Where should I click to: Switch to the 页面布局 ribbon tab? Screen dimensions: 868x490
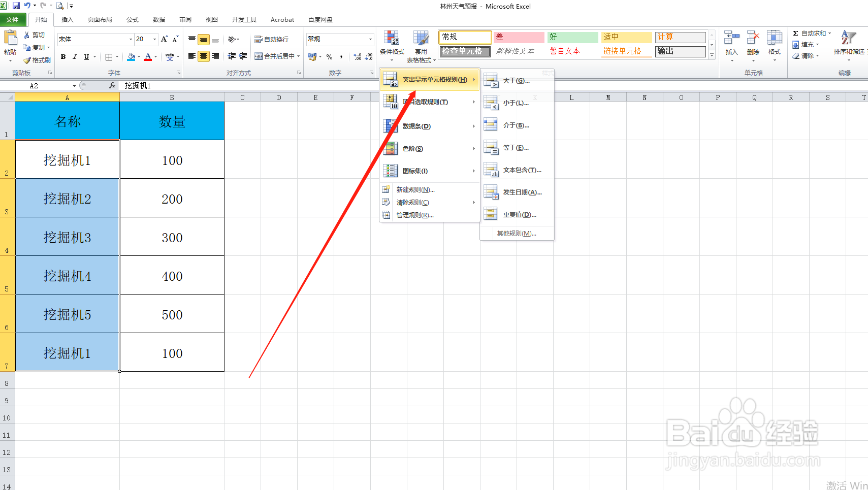pos(100,20)
